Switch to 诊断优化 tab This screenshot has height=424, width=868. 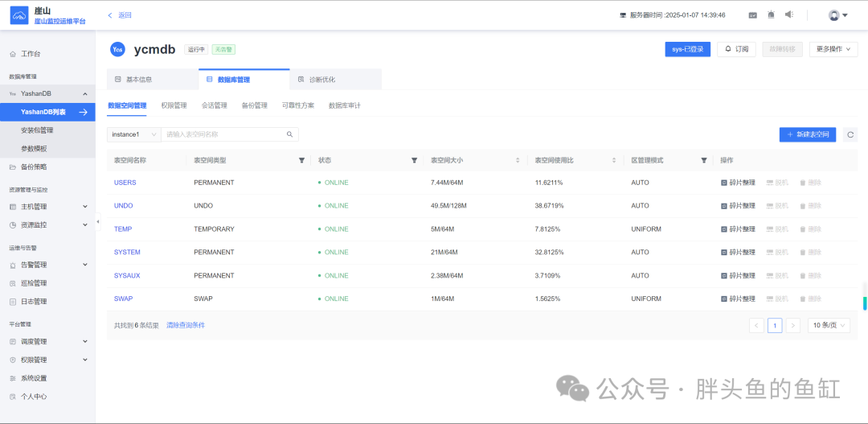point(335,80)
